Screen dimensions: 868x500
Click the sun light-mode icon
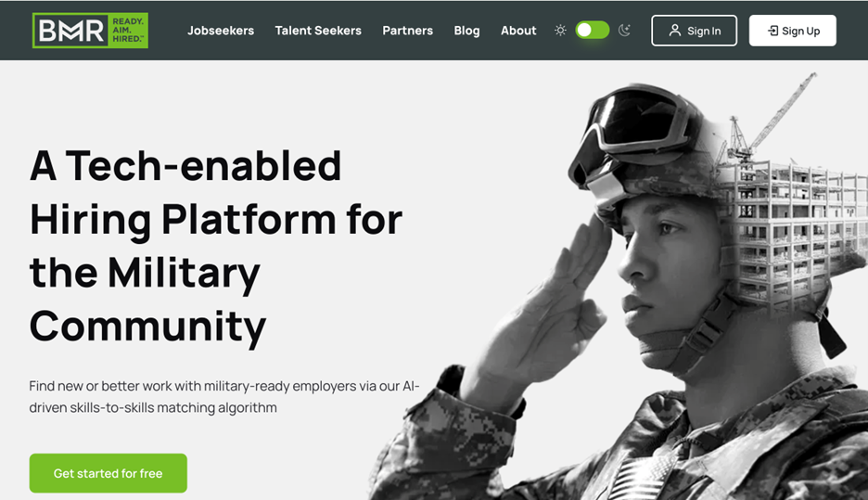pos(560,31)
